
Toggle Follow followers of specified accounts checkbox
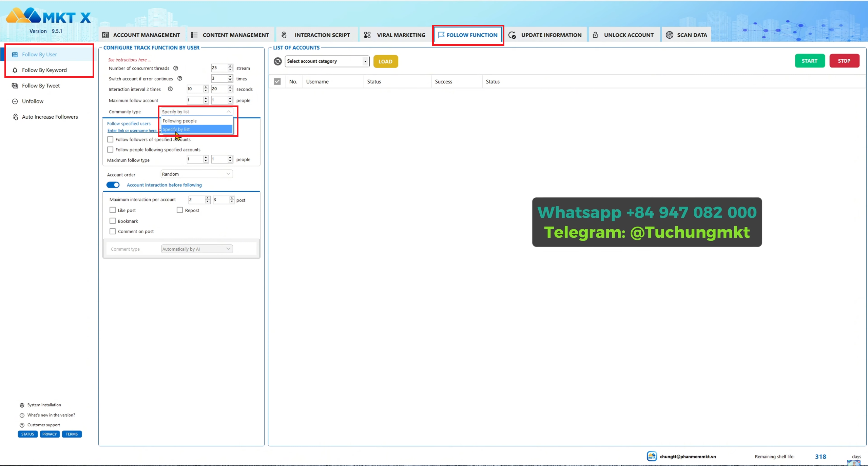click(x=110, y=139)
